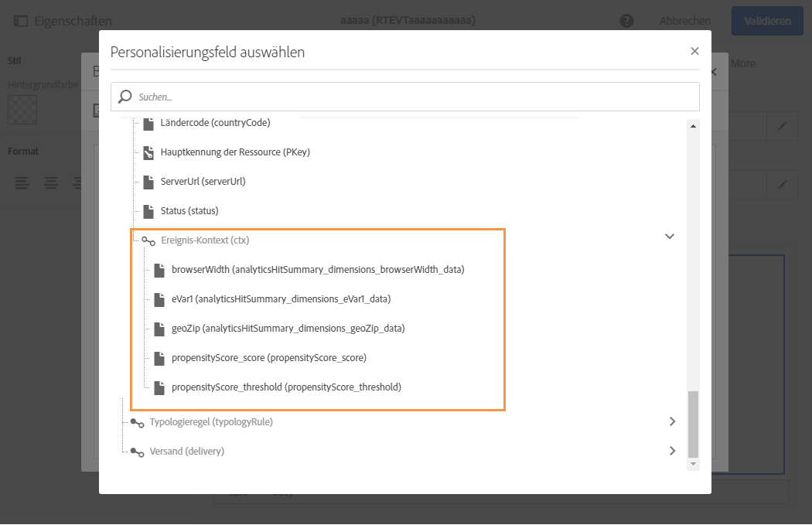Click the Abbrechen button
Screen dimensions: 812x525
point(685,21)
